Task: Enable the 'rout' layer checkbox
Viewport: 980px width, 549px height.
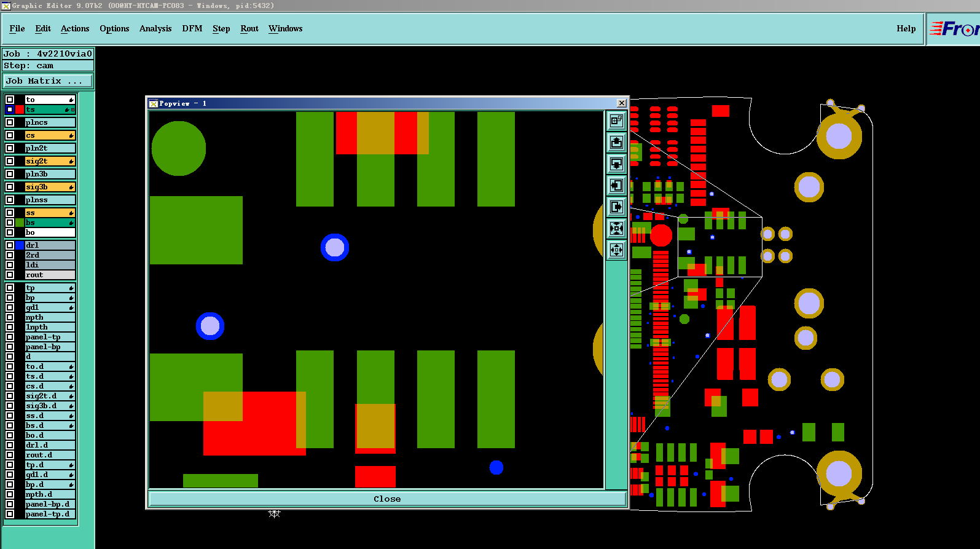Action: 10,275
